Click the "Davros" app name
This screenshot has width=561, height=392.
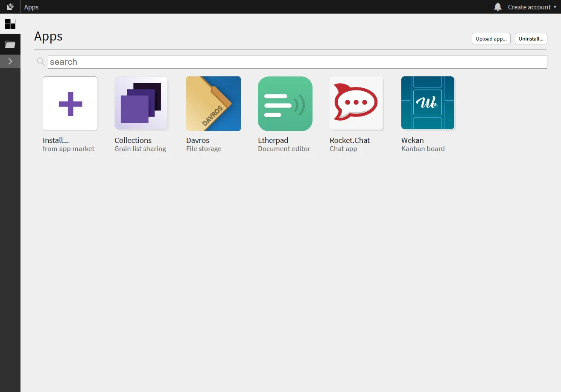198,140
